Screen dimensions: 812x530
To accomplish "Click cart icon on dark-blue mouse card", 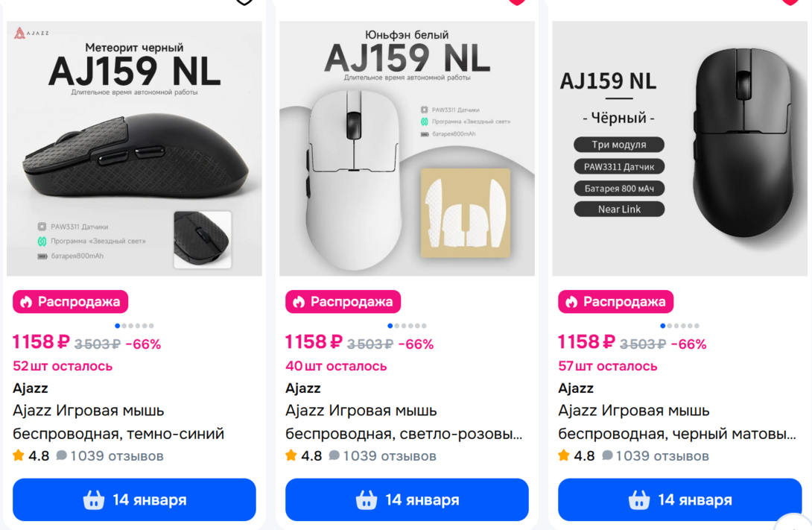I will pos(94,499).
